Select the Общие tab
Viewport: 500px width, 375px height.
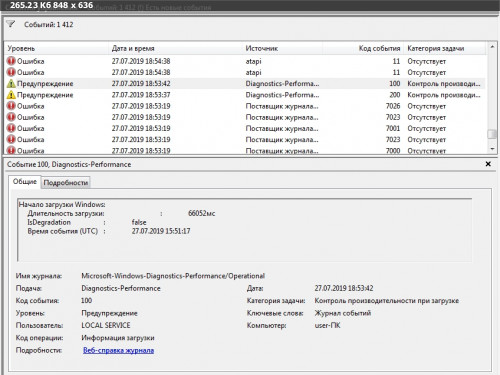[x=25, y=182]
